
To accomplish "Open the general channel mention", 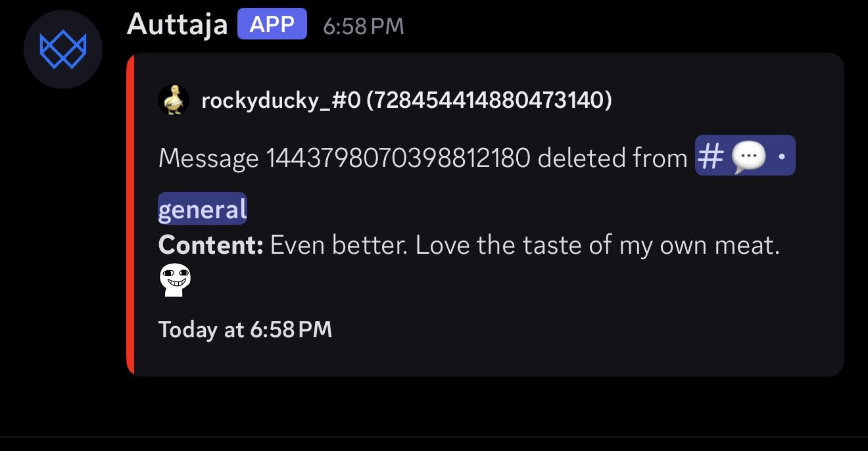I will pyautogui.click(x=203, y=209).
